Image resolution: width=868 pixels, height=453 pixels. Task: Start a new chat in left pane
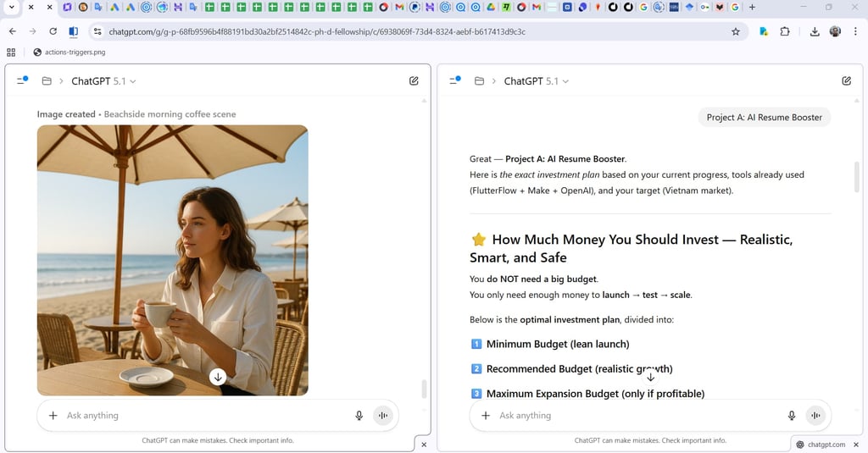tap(414, 81)
